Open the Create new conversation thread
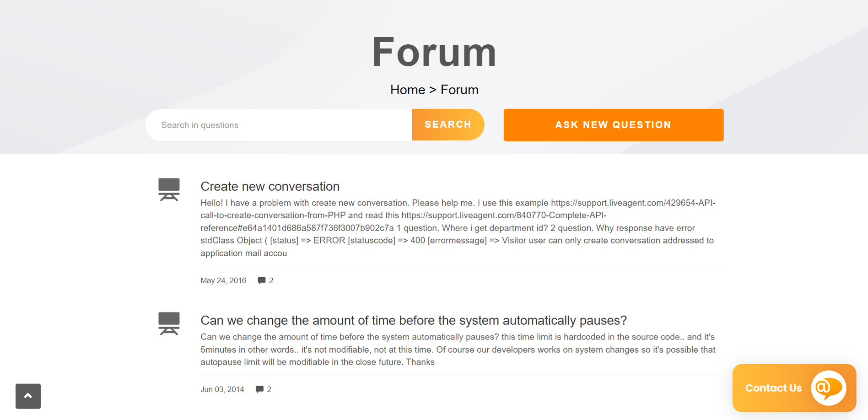 click(270, 186)
